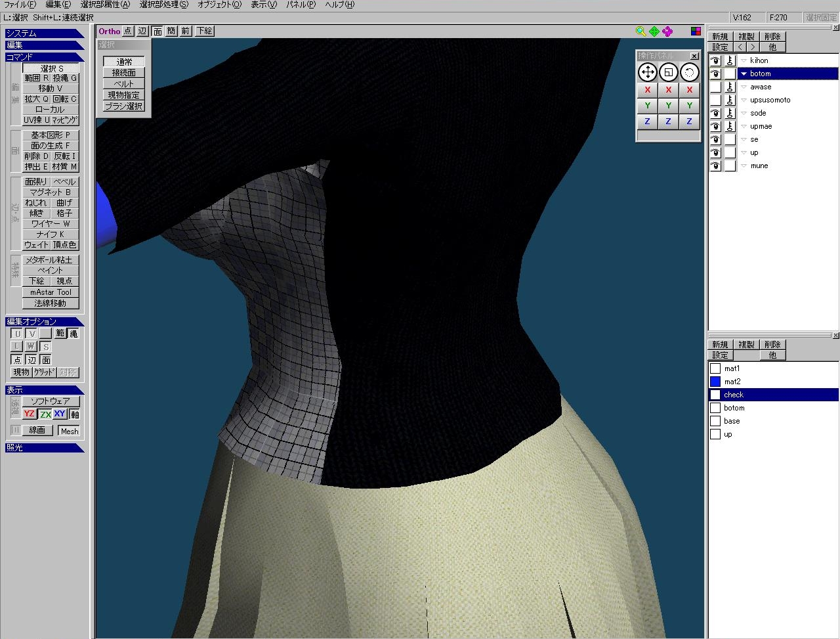Collapse the システム panel header
Image resolution: width=840 pixels, height=639 pixels.
(x=44, y=33)
